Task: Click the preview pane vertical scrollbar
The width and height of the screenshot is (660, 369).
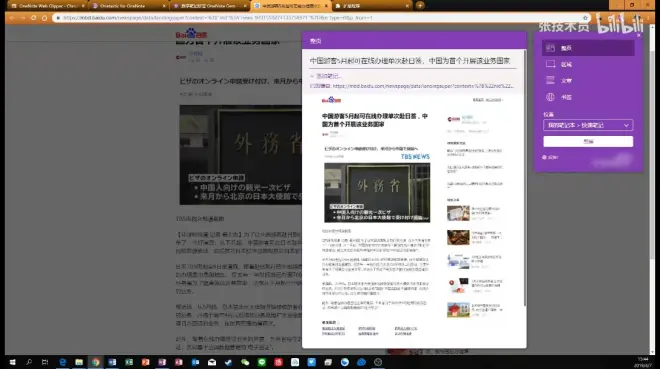Action: point(524,178)
